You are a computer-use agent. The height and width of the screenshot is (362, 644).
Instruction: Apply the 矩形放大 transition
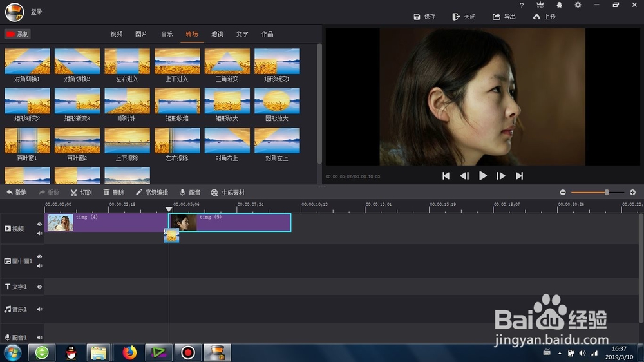[227, 100]
